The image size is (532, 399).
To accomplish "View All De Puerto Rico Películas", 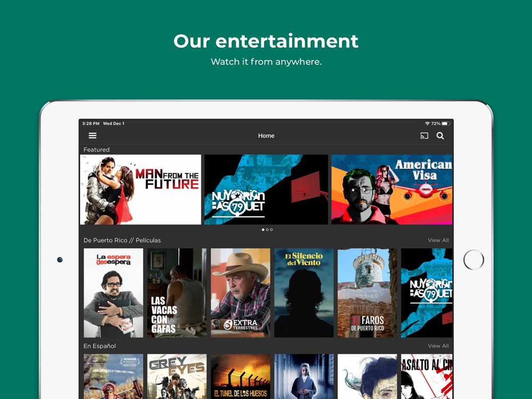I will click(438, 240).
